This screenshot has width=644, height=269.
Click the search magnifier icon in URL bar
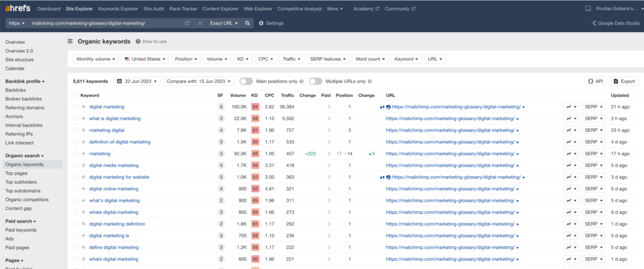(x=248, y=23)
